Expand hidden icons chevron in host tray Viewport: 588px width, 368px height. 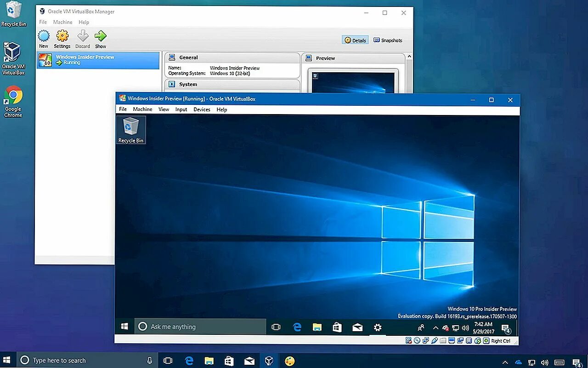tap(505, 362)
